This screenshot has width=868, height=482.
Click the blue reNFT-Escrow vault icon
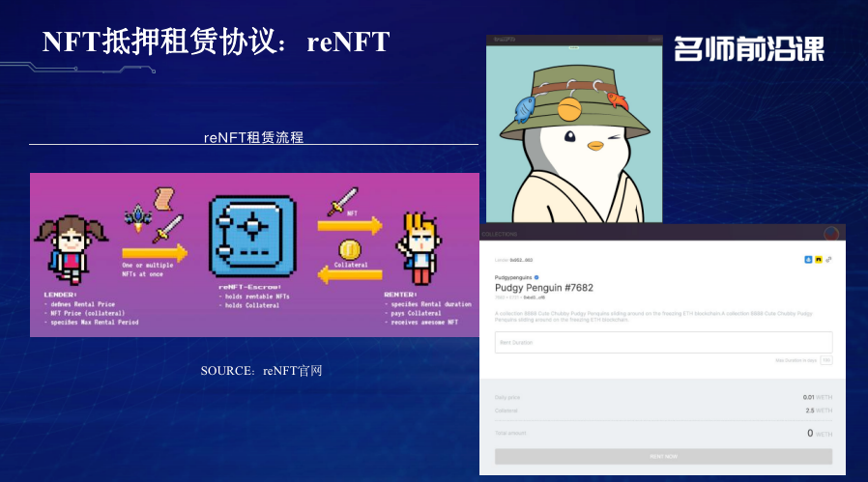(252, 237)
